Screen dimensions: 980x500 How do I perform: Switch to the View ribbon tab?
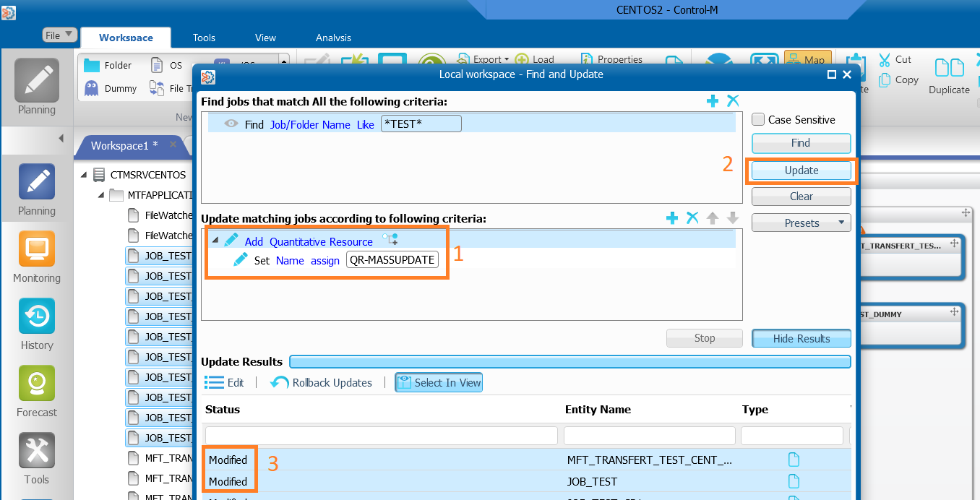click(265, 38)
